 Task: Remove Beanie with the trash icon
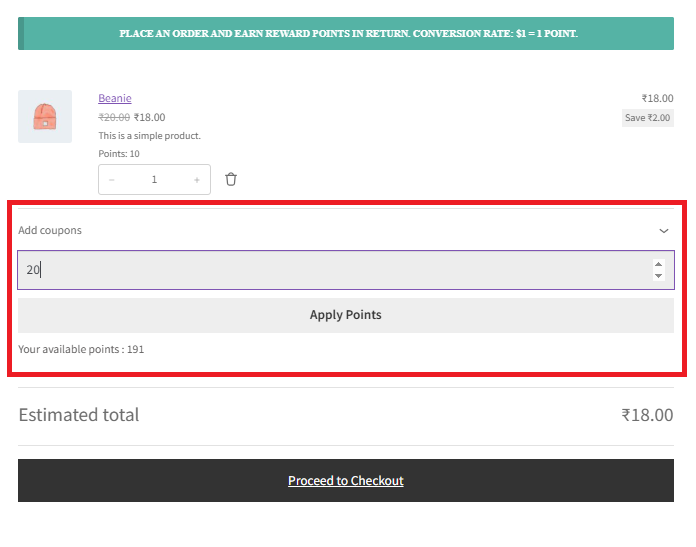click(x=231, y=179)
